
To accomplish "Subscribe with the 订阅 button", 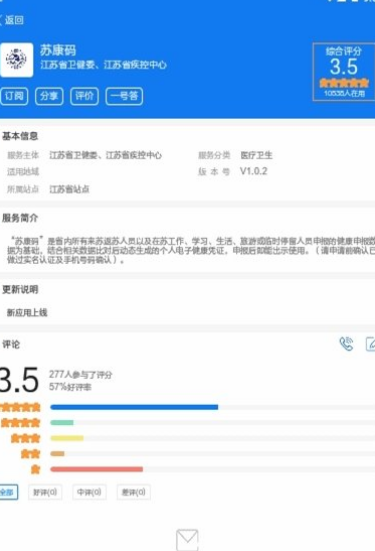I will [14, 96].
